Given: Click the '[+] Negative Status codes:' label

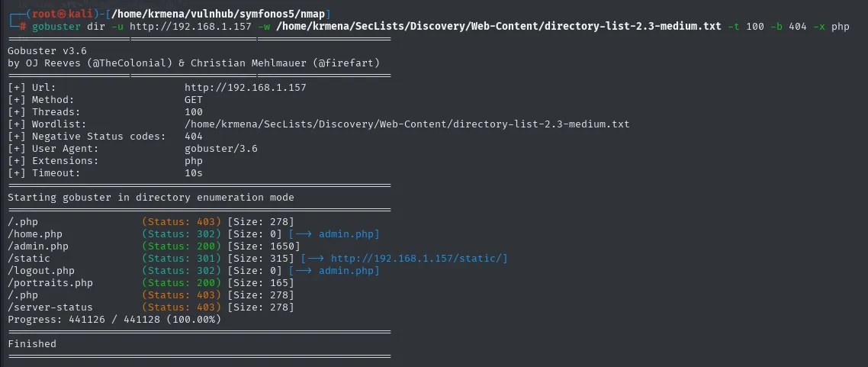Looking at the screenshot, I should (86, 136).
